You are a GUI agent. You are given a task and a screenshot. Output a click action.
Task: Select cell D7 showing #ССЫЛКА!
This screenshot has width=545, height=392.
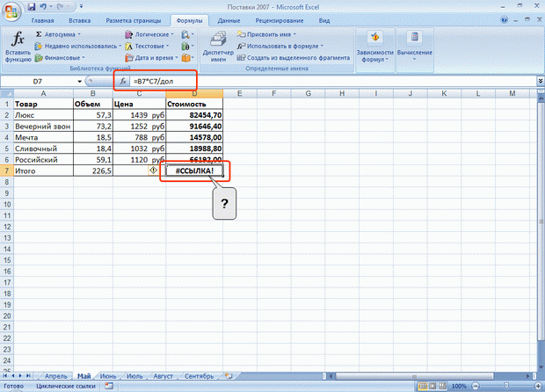click(x=194, y=171)
